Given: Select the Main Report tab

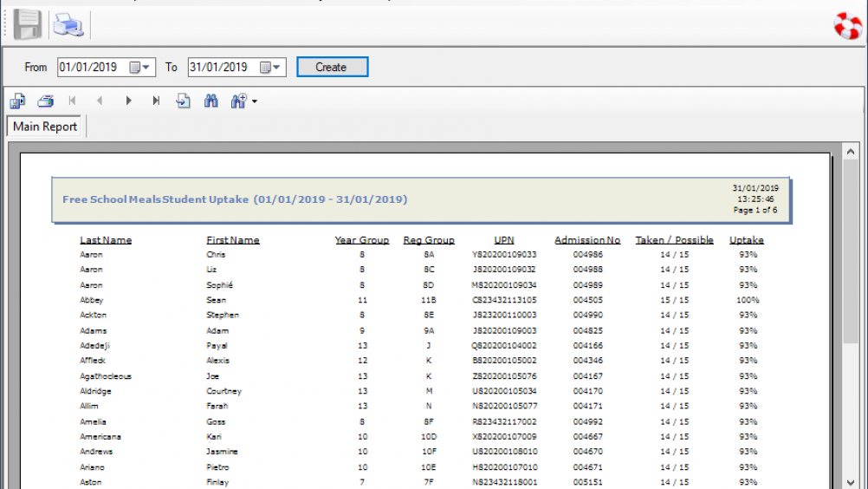Looking at the screenshot, I should [45, 127].
